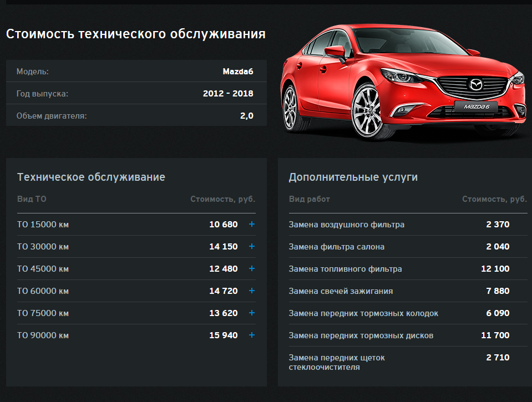Image resolution: width=532 pixels, height=402 pixels.
Task: Click the 14 720 price value
Action: (223, 291)
